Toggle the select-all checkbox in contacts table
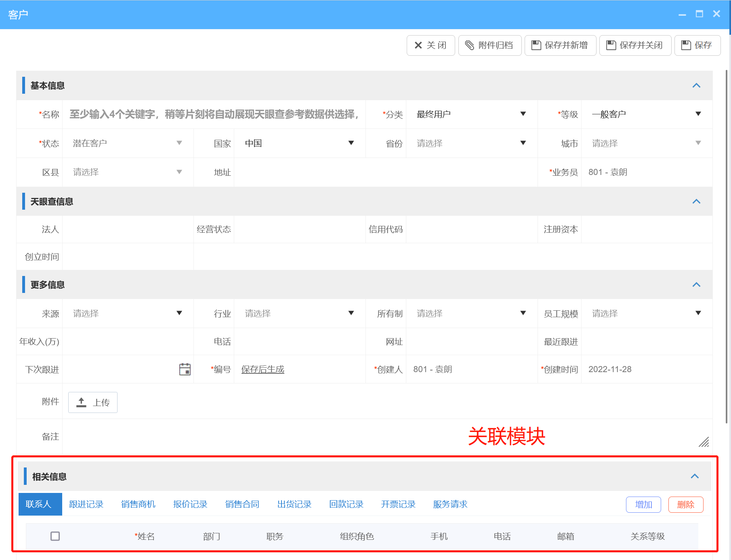Screen dimensions: 731x560 [55, 536]
